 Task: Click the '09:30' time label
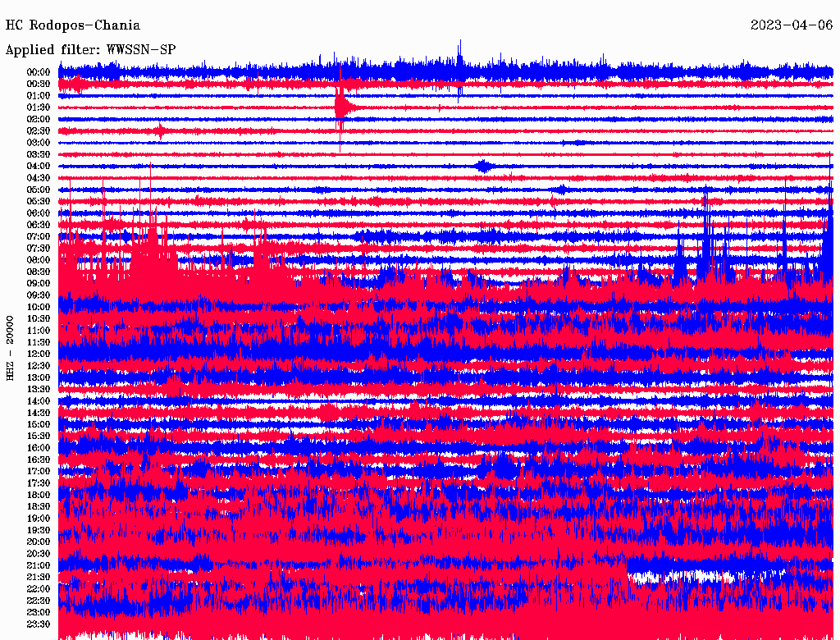pos(39,296)
